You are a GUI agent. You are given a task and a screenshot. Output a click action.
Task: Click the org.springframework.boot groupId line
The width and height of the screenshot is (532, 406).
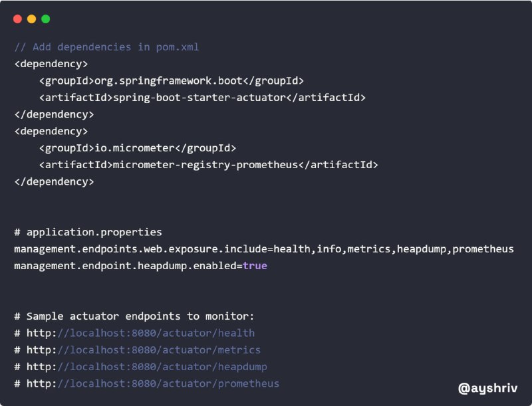click(x=172, y=81)
